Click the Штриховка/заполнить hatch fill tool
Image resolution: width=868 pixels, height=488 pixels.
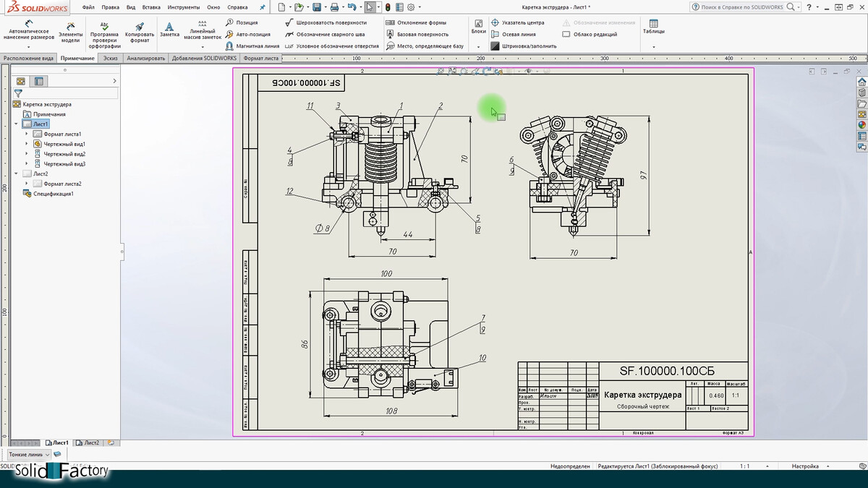(x=521, y=46)
